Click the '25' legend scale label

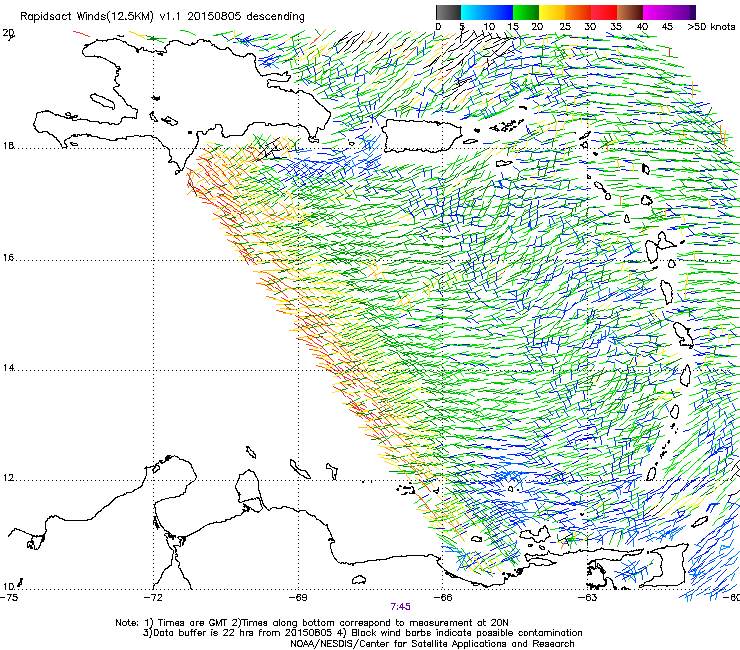(x=565, y=27)
